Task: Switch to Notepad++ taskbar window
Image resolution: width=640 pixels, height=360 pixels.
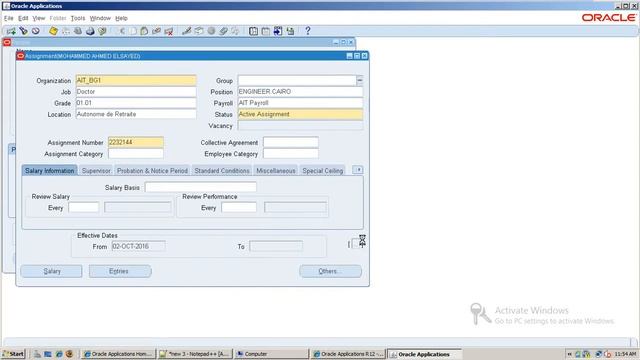Action: pyautogui.click(x=195, y=354)
